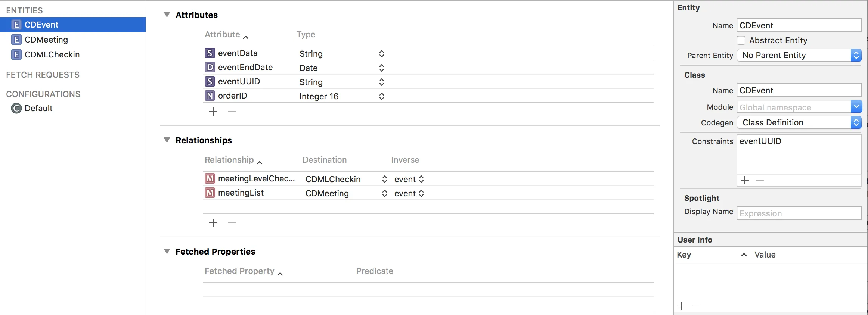Add a new attribute with plus icon
Screen dimensions: 868x315
213,112
